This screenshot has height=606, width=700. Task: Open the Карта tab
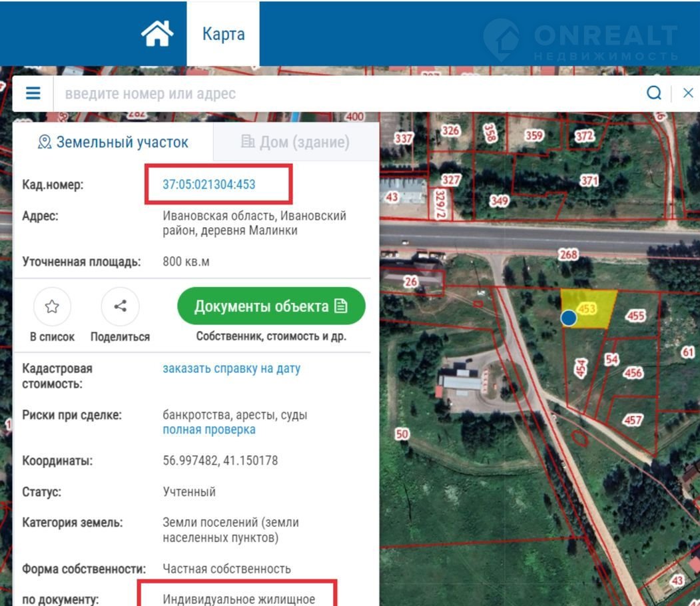click(x=223, y=34)
